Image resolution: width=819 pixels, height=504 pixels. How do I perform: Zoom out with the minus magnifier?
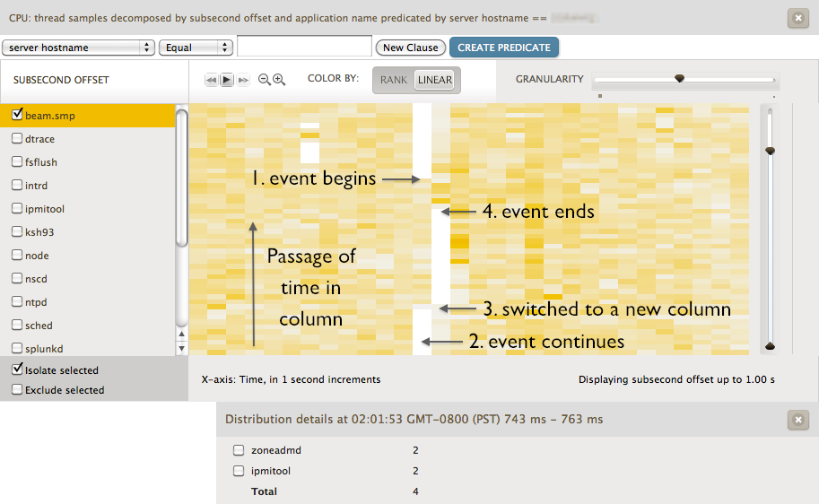point(265,80)
